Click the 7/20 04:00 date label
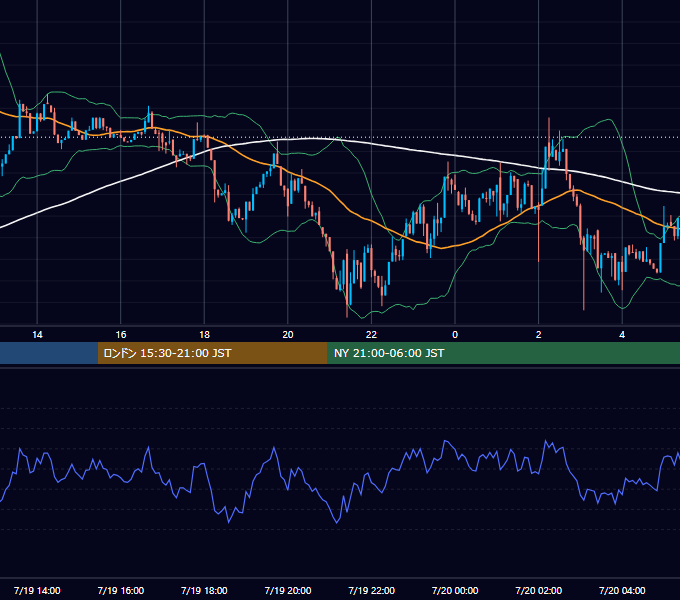 [x=622, y=590]
